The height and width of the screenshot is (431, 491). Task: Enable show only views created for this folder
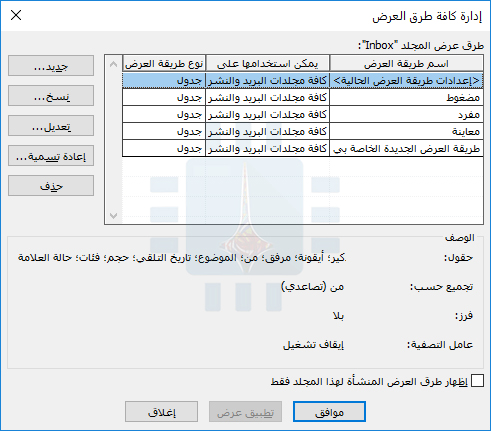[477, 381]
